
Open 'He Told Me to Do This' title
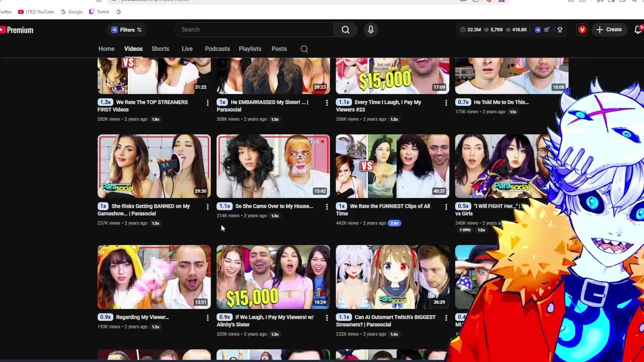(501, 102)
